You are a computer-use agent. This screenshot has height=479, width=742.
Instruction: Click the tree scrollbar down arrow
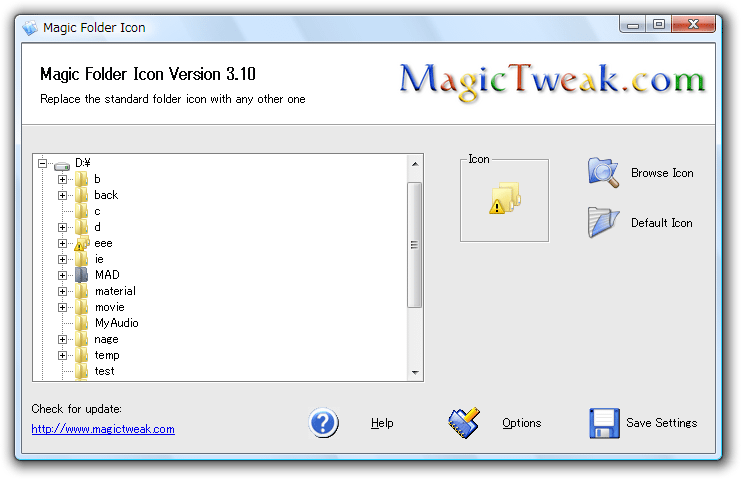(415, 373)
